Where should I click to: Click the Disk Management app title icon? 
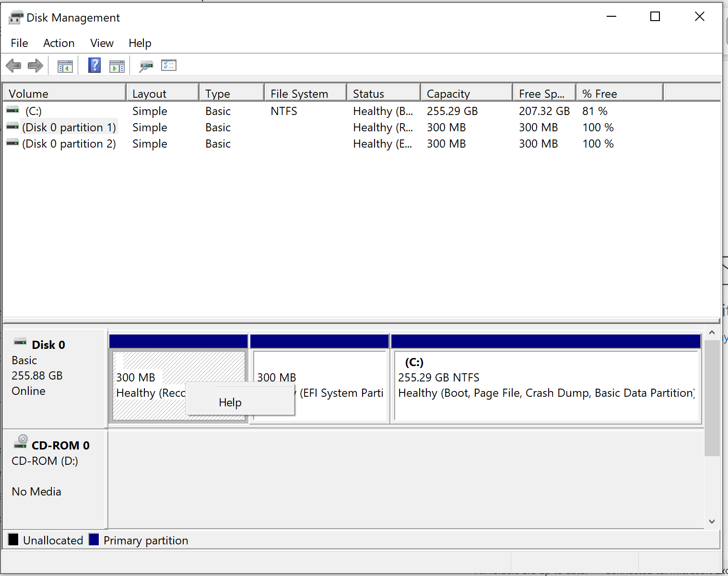coord(16,18)
